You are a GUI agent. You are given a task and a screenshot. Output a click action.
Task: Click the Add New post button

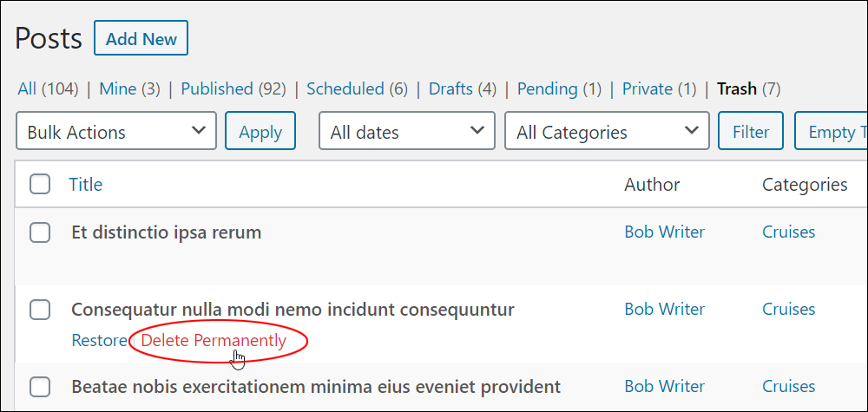pos(141,38)
